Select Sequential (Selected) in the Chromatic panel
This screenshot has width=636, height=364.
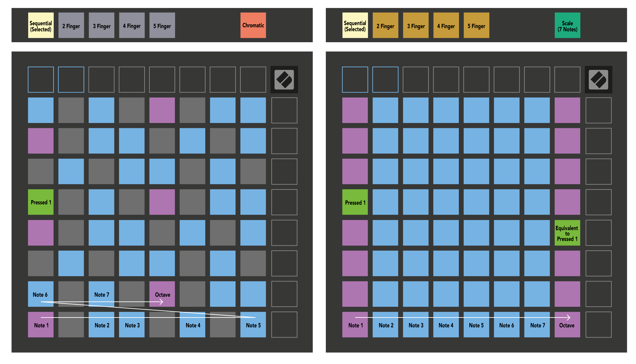pyautogui.click(x=41, y=25)
